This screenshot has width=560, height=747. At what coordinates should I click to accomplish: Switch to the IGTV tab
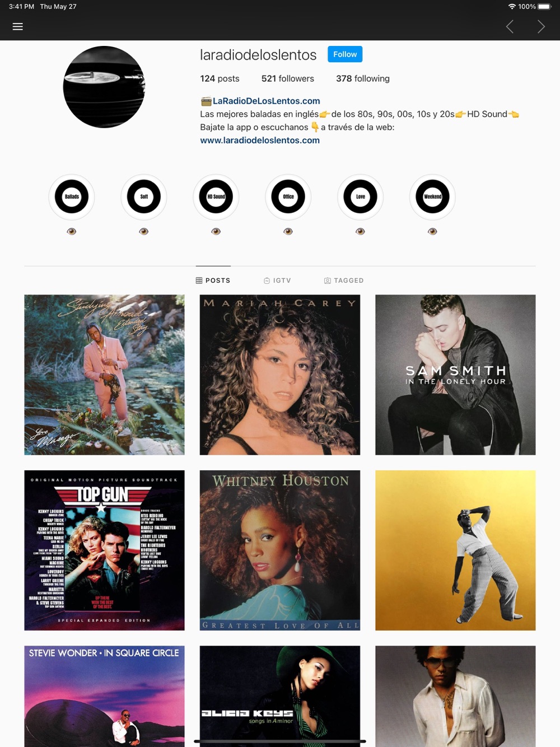[x=277, y=281]
